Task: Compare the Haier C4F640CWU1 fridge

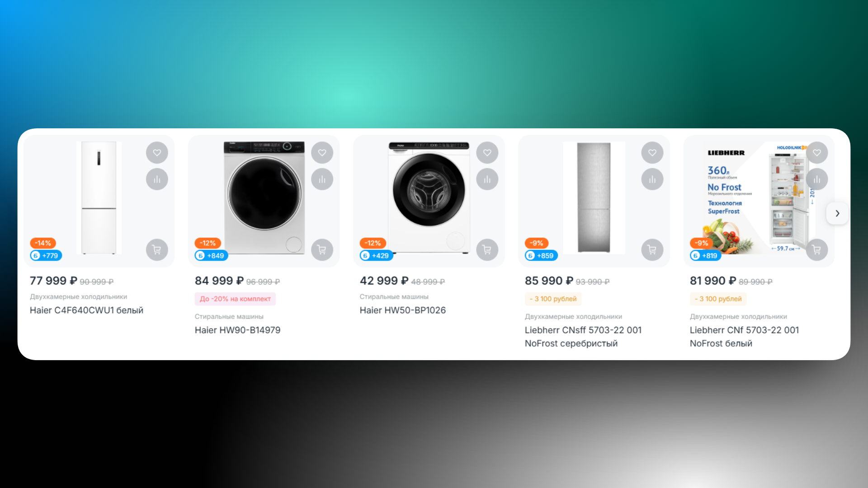Action: tap(157, 179)
